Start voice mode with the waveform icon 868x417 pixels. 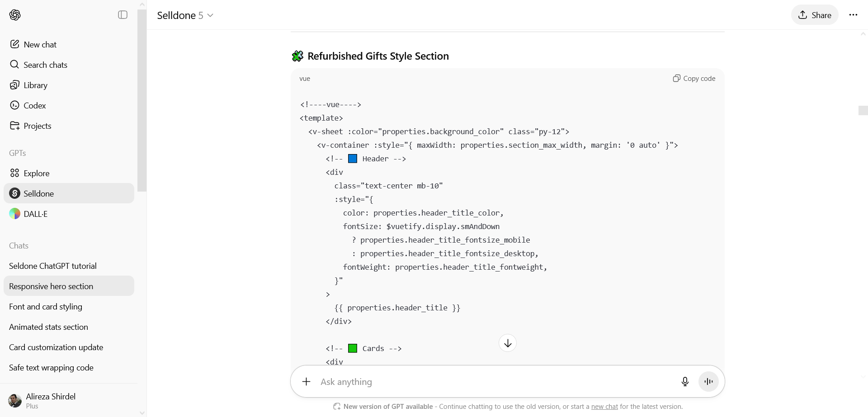[x=708, y=382]
